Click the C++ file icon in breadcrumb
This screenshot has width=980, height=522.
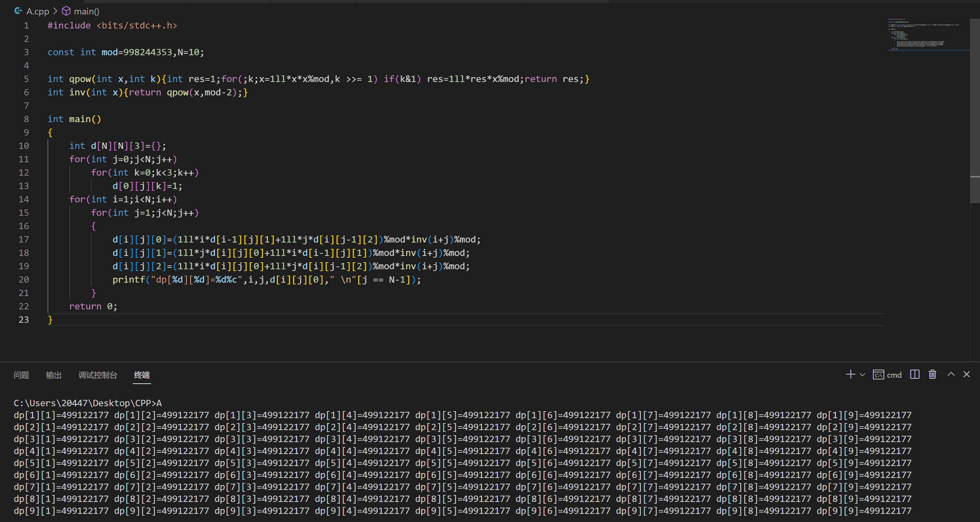click(x=18, y=11)
